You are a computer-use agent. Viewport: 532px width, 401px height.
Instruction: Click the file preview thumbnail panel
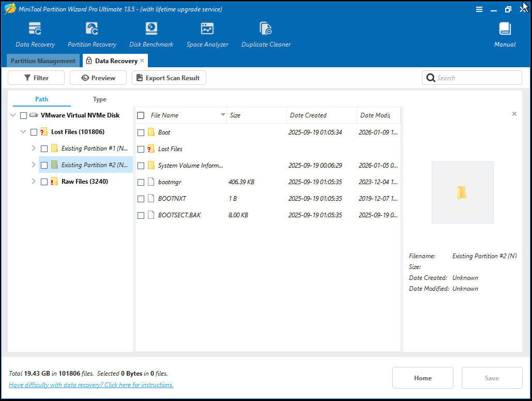[462, 192]
